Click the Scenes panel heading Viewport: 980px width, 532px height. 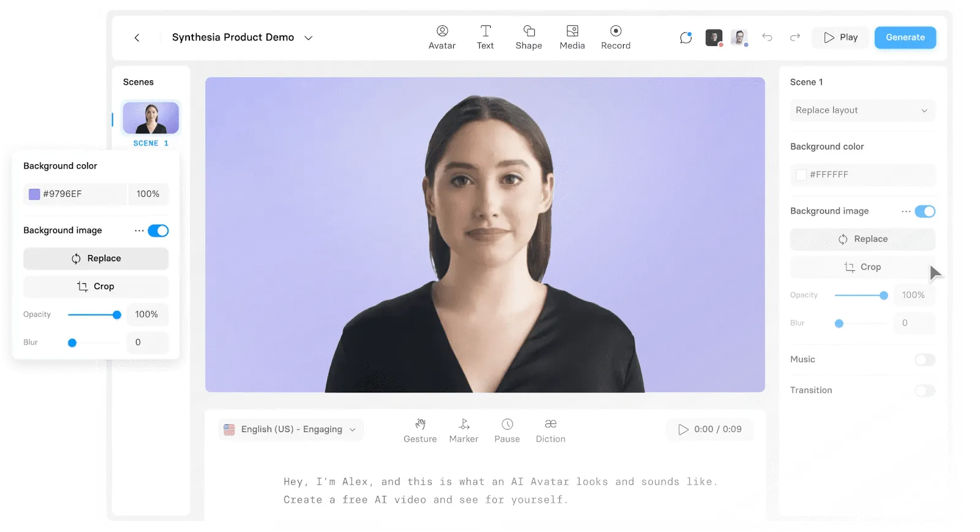[x=138, y=82]
